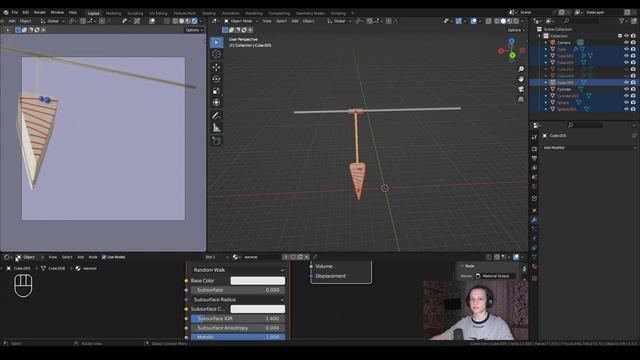Open Object Mode dropdown in main viewport
Screen dimensions: 640x360
tap(241, 21)
